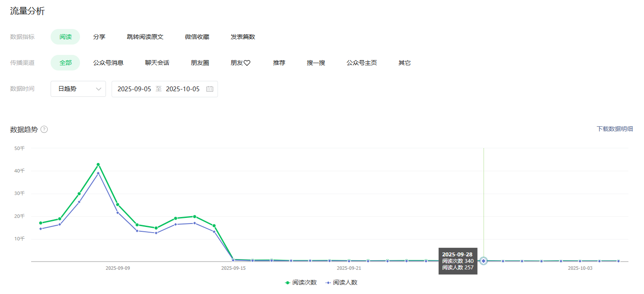Toggle the 阅读人数 legend series
The width and height of the screenshot is (644, 294).
341,282
